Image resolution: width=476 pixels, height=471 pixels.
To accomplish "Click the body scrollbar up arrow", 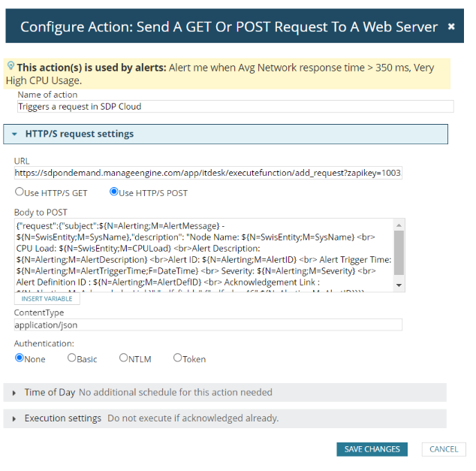I will point(399,225).
